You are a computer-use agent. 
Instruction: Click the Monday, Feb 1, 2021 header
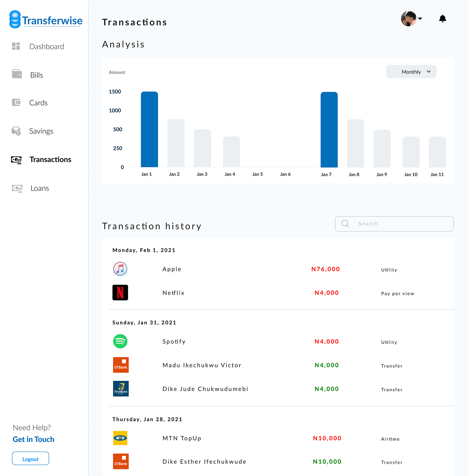click(144, 250)
